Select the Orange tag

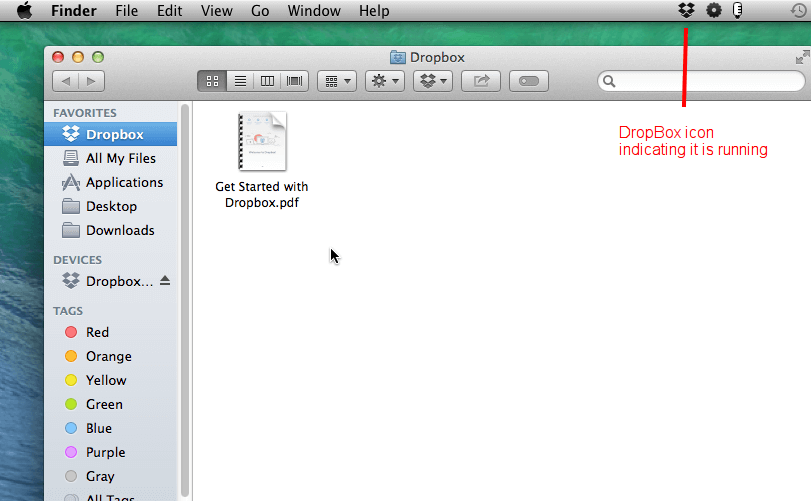pos(111,356)
